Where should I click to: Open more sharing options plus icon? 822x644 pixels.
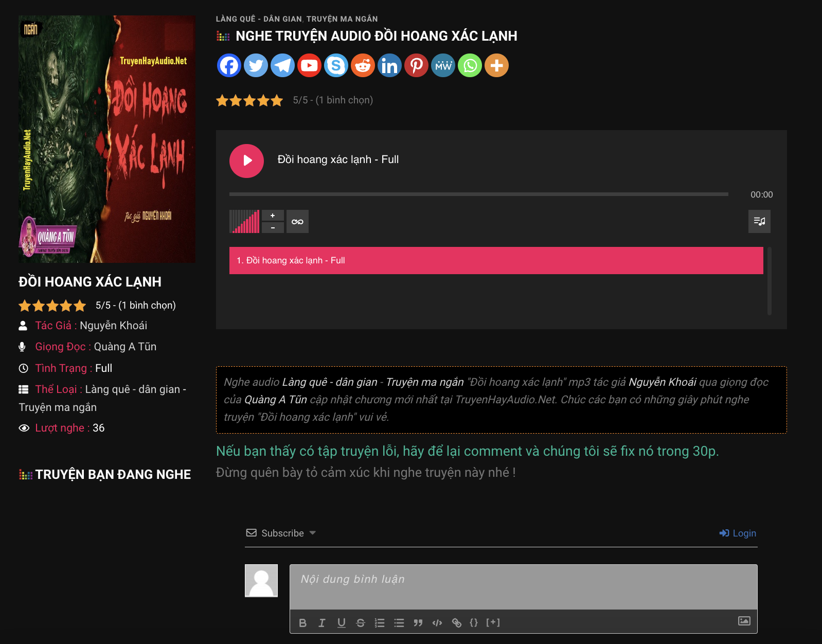(496, 65)
